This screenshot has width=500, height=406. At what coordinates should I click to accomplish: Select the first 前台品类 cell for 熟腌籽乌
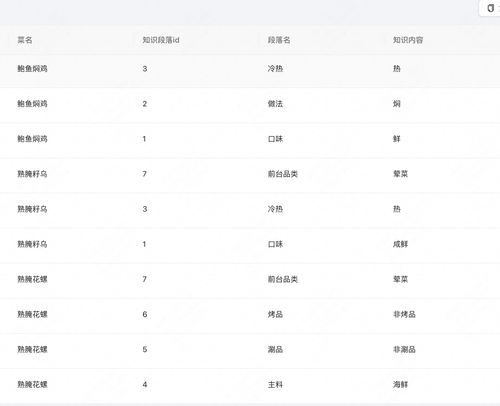[283, 174]
